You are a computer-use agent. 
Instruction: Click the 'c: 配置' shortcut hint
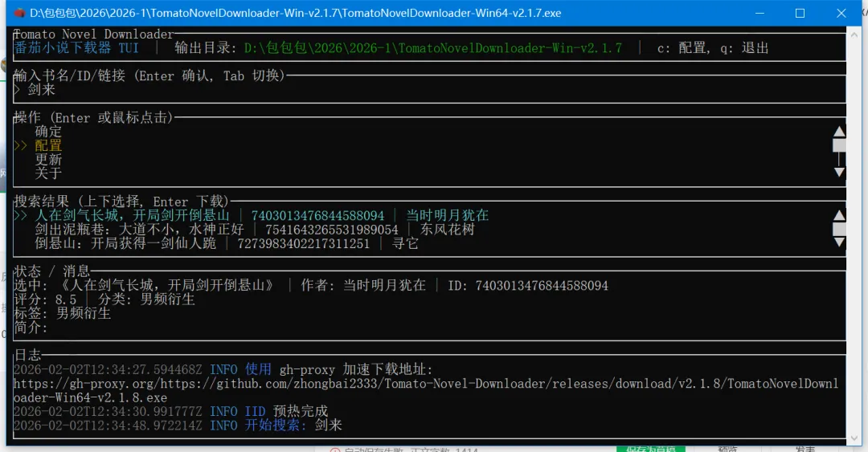click(682, 48)
